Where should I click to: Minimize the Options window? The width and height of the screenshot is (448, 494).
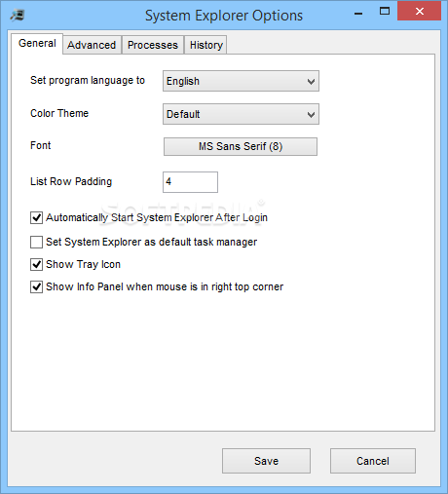point(358,13)
